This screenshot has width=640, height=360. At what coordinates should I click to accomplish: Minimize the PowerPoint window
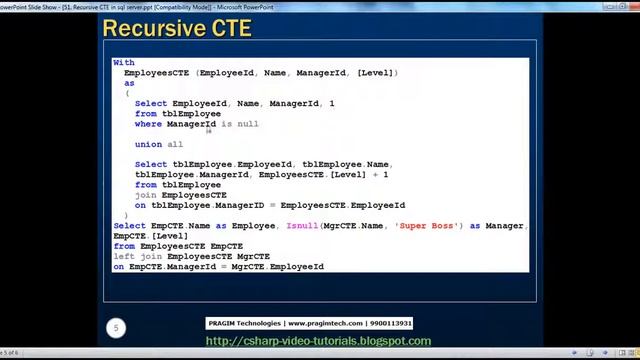tap(609, 7)
